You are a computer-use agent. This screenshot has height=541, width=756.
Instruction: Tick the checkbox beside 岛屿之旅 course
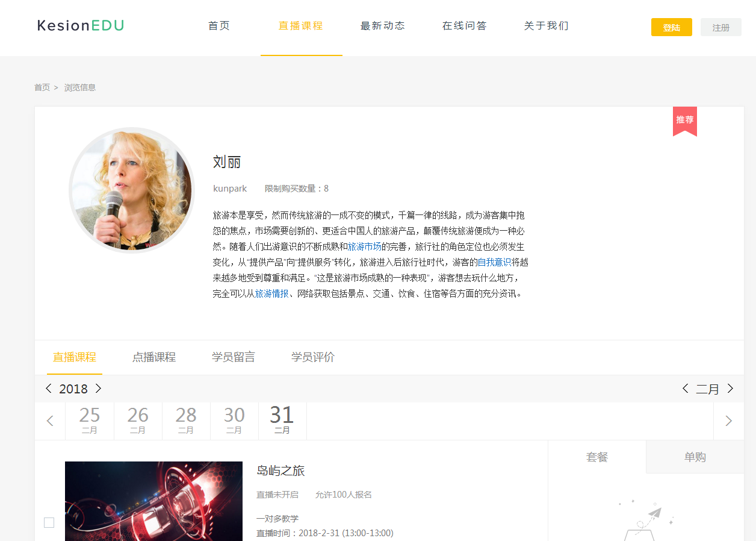tap(49, 522)
